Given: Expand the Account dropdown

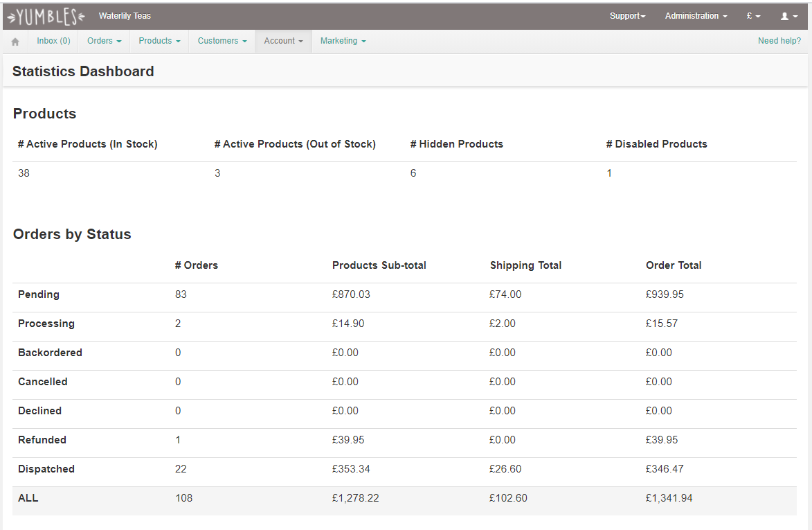Looking at the screenshot, I should point(282,41).
